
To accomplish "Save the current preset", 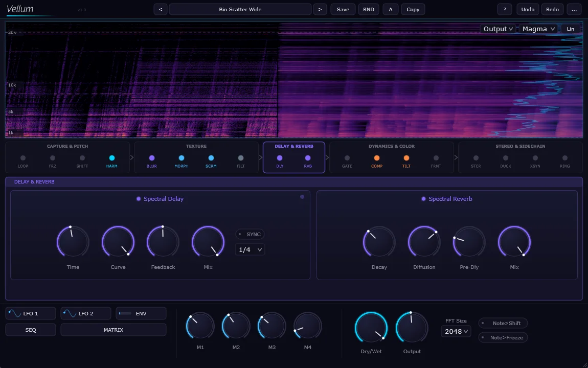I will (343, 9).
